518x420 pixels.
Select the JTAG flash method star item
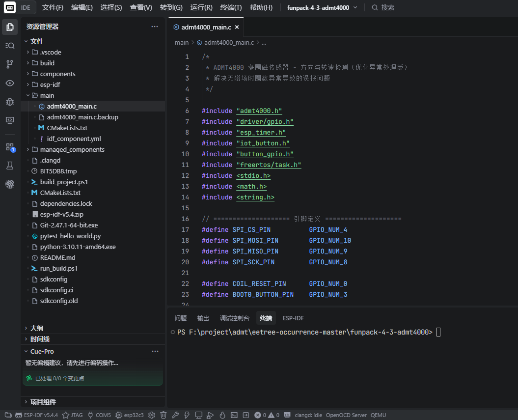coord(73,415)
